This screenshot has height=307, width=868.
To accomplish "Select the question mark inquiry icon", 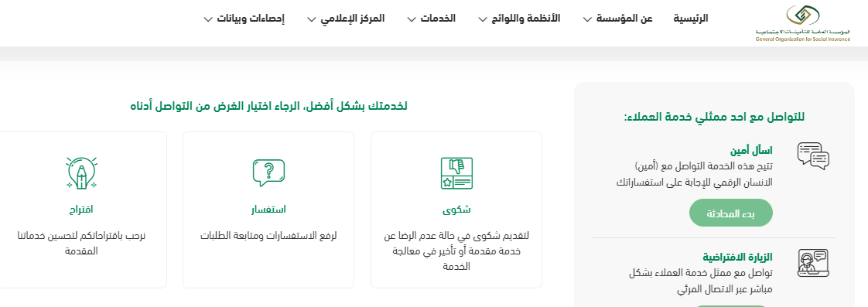I will (x=268, y=173).
